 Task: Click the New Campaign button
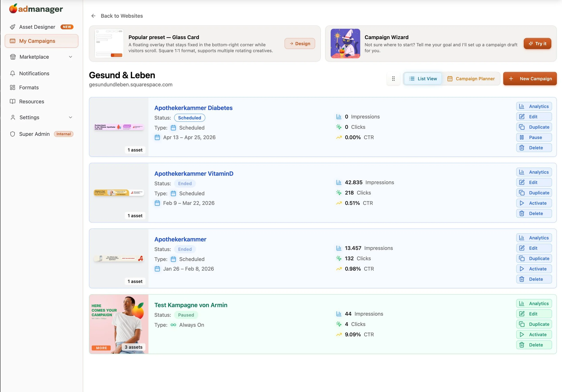(x=530, y=78)
